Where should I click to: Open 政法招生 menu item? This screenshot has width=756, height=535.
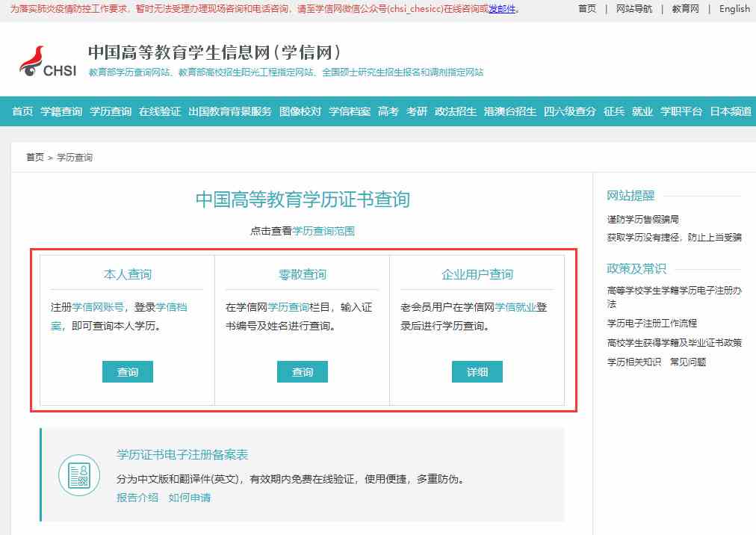pyautogui.click(x=456, y=111)
